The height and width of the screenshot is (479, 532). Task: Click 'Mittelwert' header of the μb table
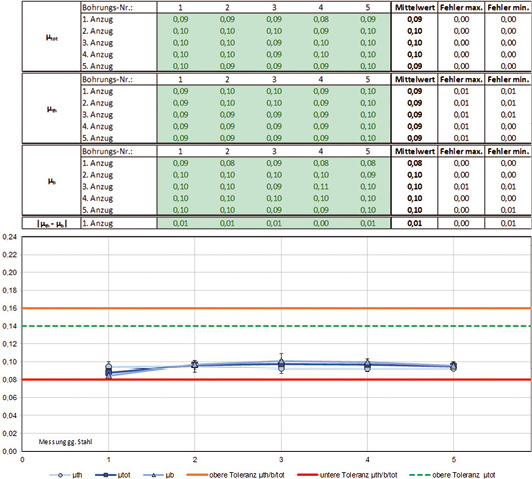(x=415, y=151)
